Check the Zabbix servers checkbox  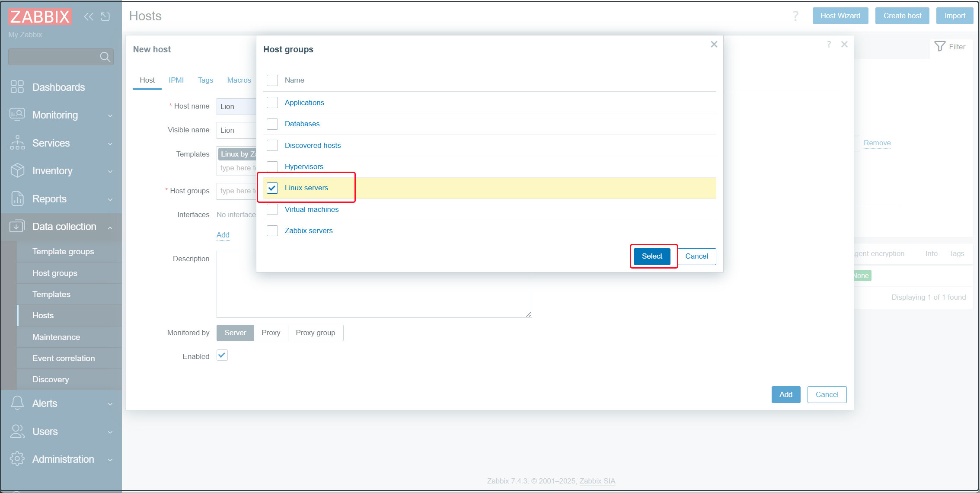click(x=272, y=230)
